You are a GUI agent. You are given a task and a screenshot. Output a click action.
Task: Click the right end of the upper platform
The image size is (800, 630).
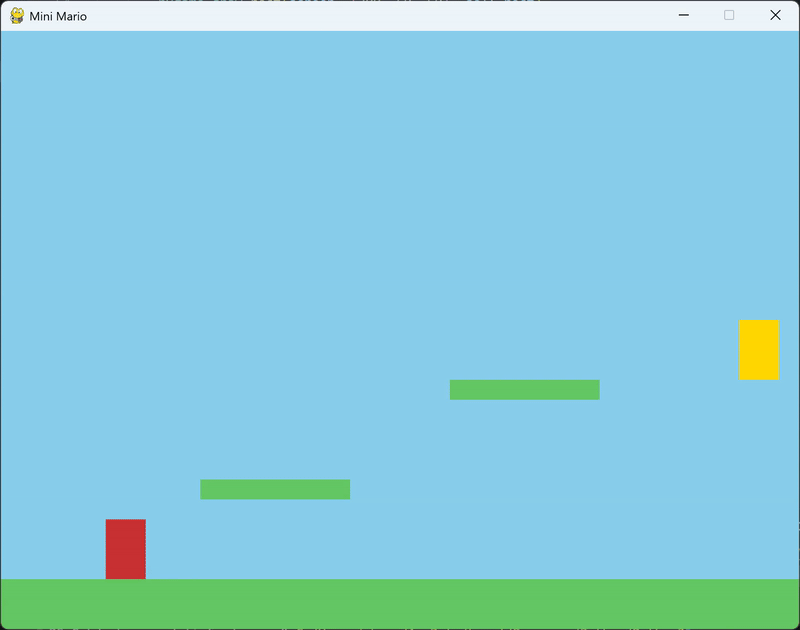coord(592,389)
